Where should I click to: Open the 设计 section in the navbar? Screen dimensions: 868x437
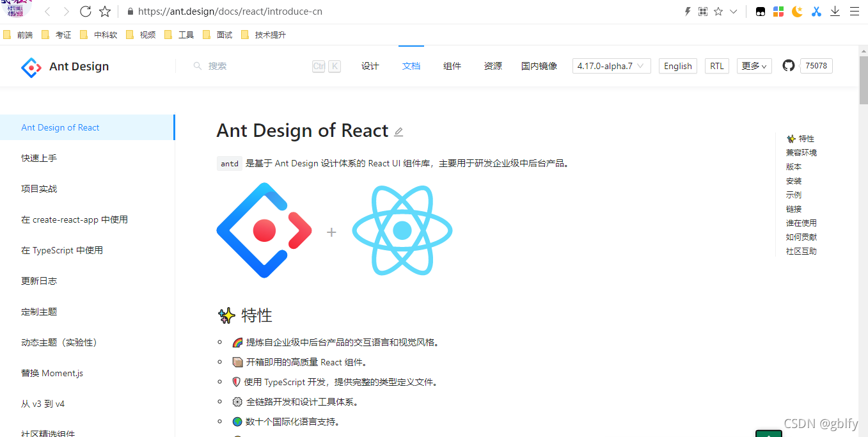[370, 65]
